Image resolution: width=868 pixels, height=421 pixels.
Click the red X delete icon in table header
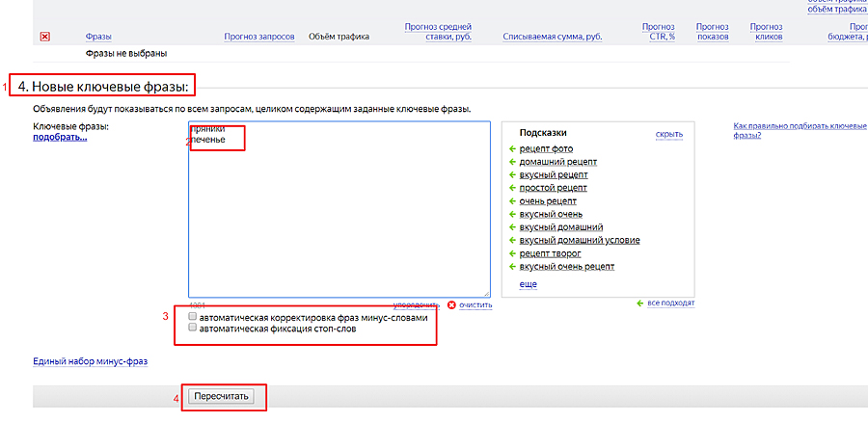(44, 38)
